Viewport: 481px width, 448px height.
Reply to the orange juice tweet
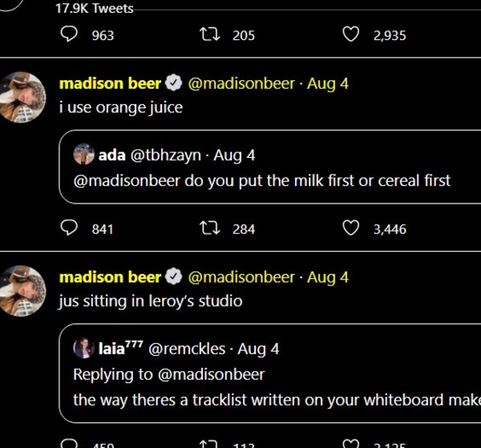click(x=70, y=228)
